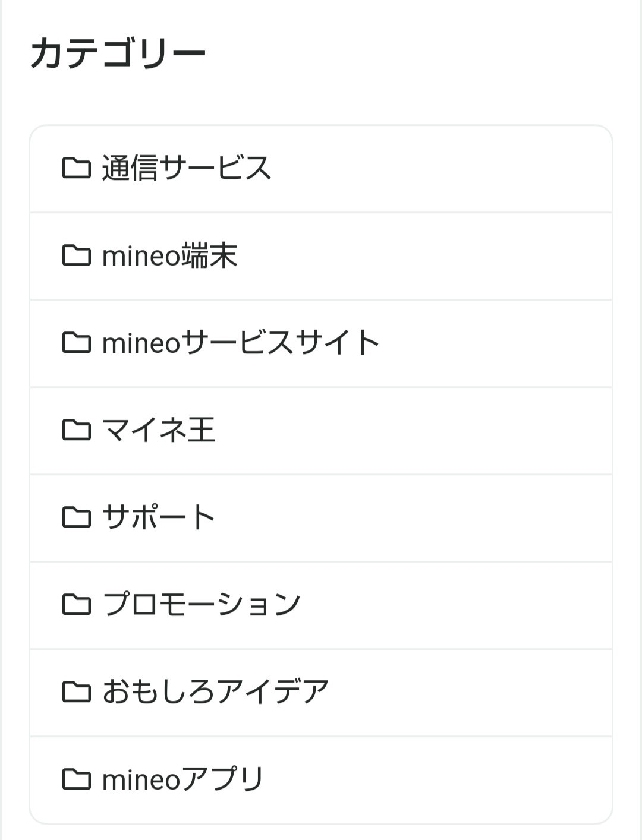Click the folder icon beside サポート
The height and width of the screenshot is (840, 642).
pos(76,517)
